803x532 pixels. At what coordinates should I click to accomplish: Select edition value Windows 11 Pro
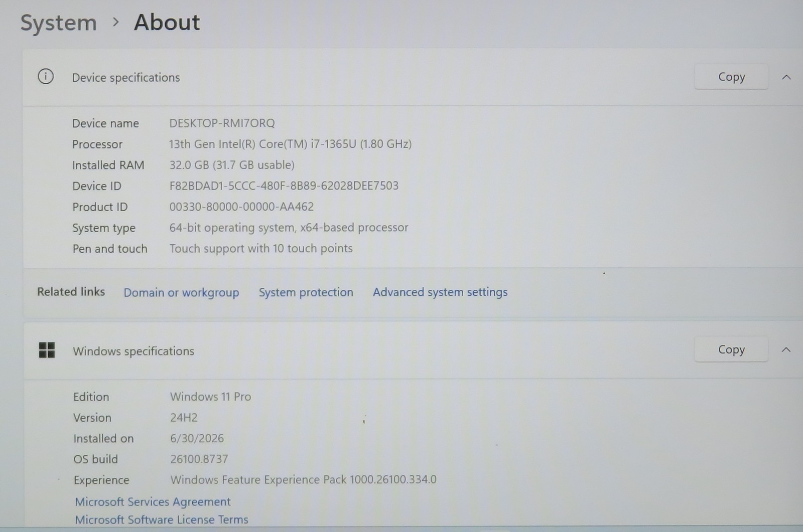(x=210, y=397)
